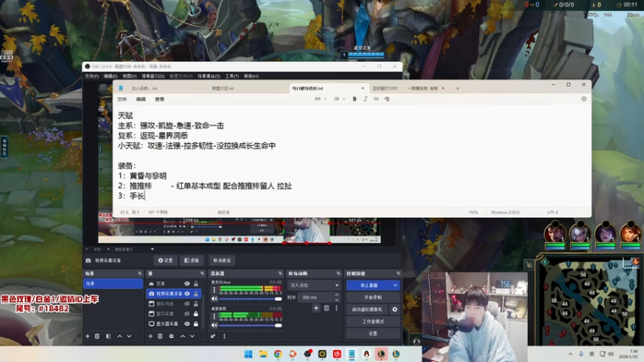Viewport: 644px width, 362px height.
Task: Open Notepad 查看 menu
Action: (x=159, y=99)
